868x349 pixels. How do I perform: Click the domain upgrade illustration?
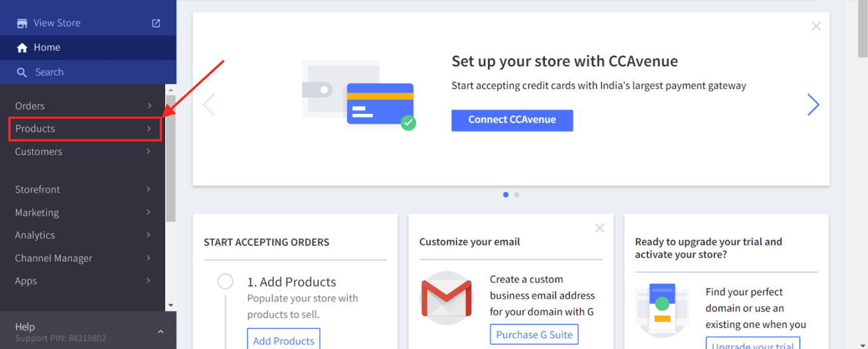point(662,310)
